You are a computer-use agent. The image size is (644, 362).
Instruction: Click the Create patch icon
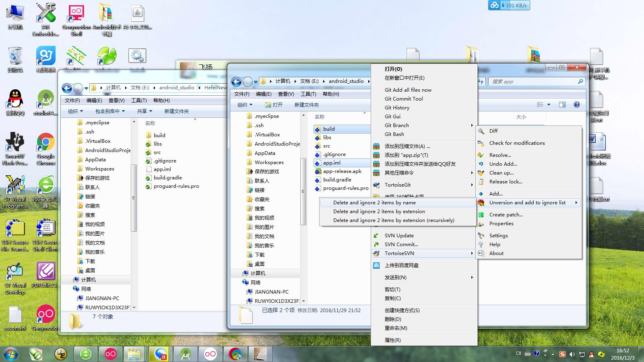(x=481, y=215)
